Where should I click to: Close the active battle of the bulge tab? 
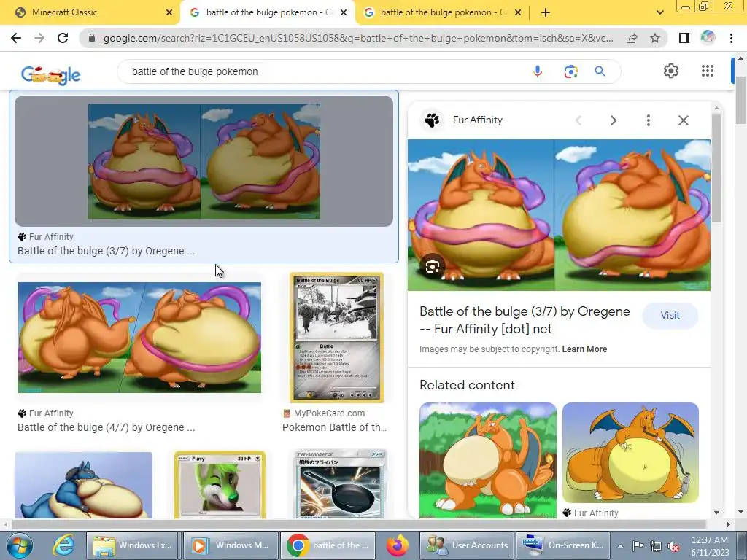(344, 12)
